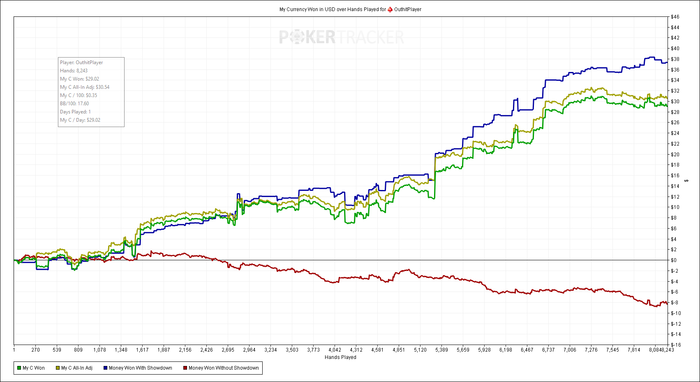Click 'My C / Day: $29.02' stat line
The image size is (700, 382).
80,120
